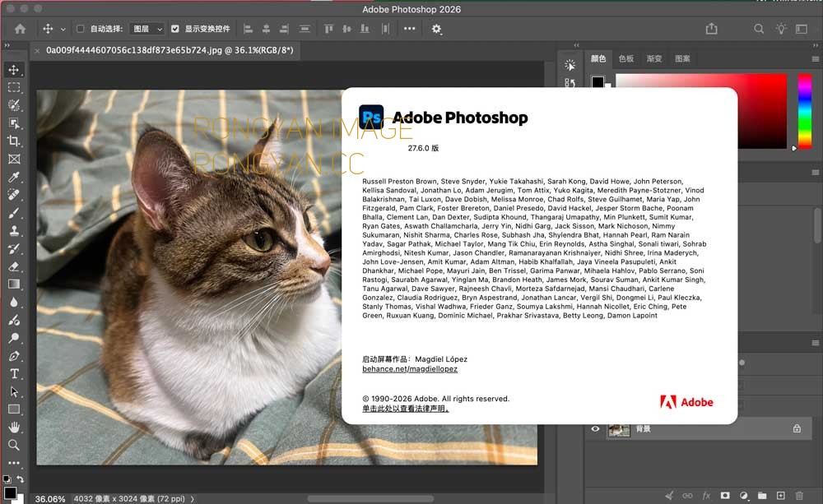823x504 pixels.
Task: Choose the Quick Selection tool
Action: (x=14, y=105)
